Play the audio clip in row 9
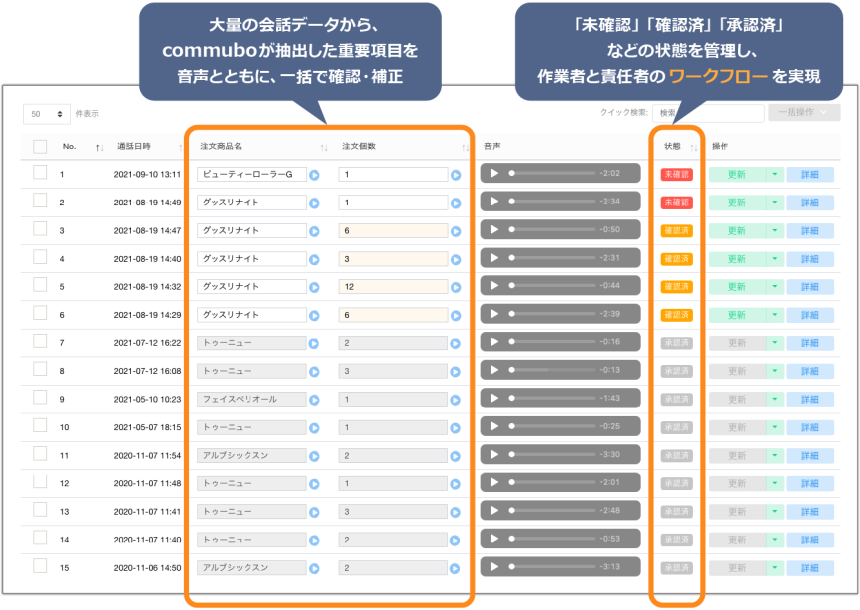This screenshot has height=610, width=860. tap(494, 399)
